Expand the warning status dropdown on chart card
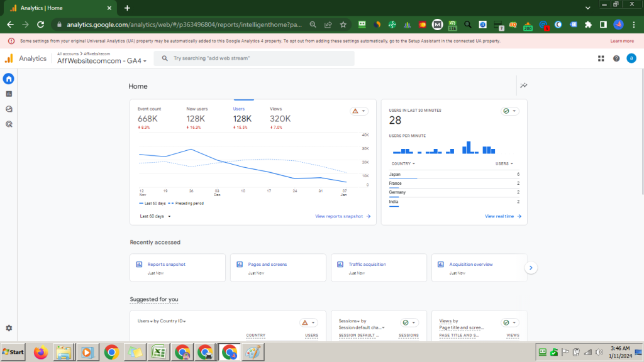 (x=359, y=111)
